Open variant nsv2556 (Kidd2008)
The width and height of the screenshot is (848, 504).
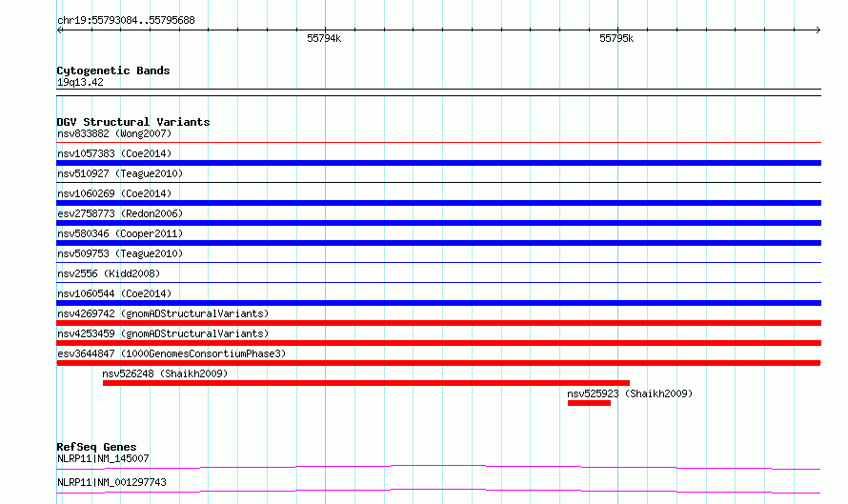pyautogui.click(x=109, y=273)
